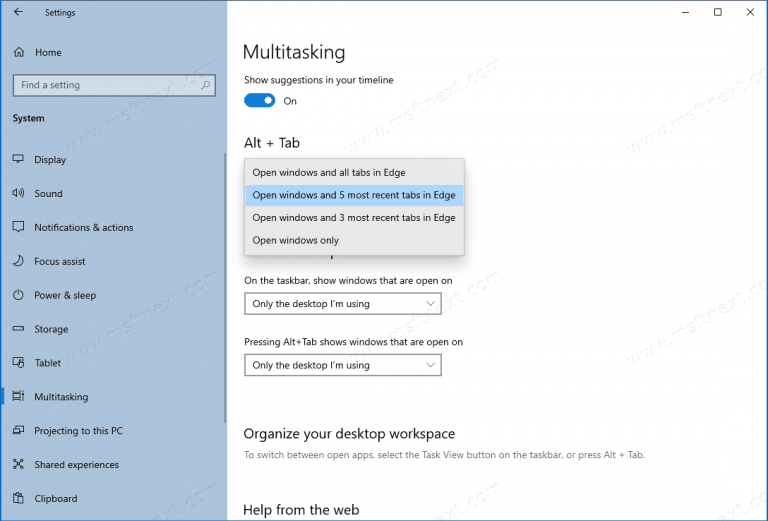Click 'Help from the web' heading
The height and width of the screenshot is (521, 768).
click(301, 510)
